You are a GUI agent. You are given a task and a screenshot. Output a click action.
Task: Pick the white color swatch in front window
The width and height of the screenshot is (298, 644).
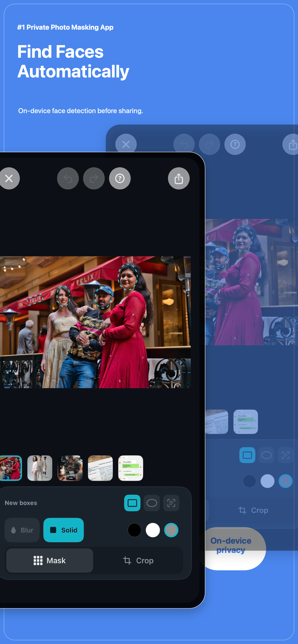(x=153, y=530)
